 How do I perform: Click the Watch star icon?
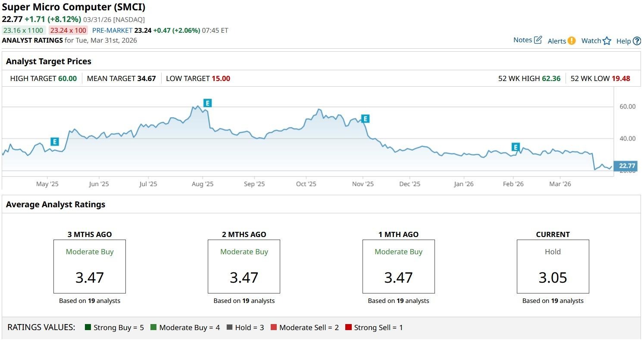[x=607, y=41]
